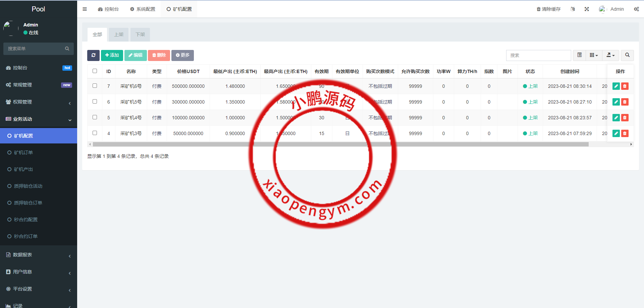Open the 系统配置 menu in the top bar
Screen dimensions: 644x308
[143, 9]
